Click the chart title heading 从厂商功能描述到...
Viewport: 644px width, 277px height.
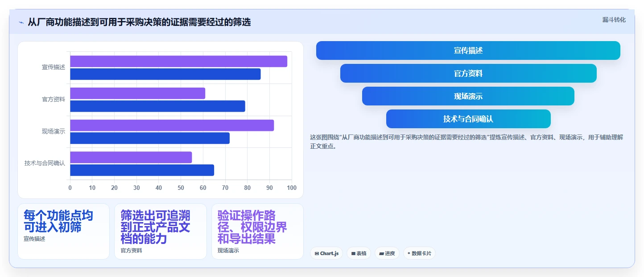pos(139,22)
